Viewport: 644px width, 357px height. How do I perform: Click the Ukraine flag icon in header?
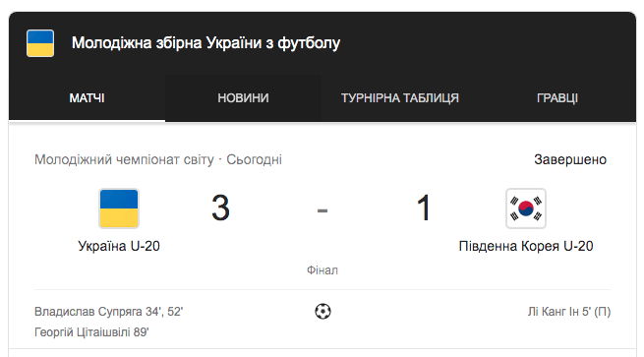(40, 43)
